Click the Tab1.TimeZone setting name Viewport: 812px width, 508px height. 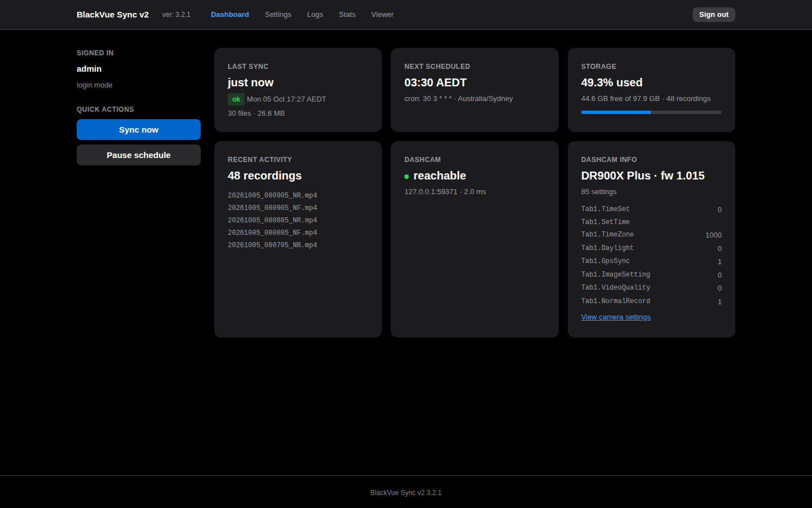click(607, 235)
